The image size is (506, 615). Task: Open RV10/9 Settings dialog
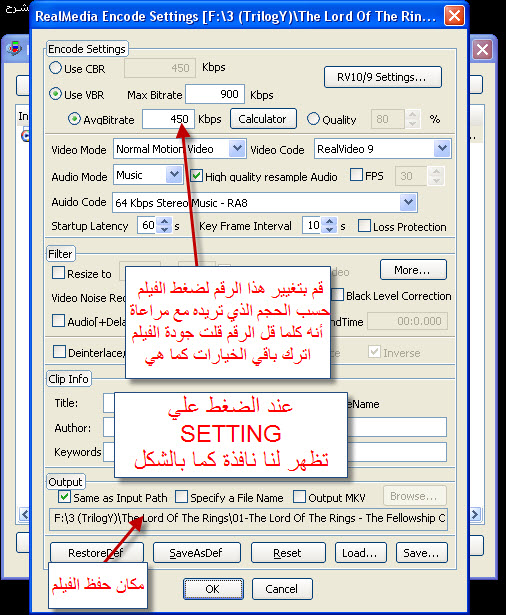pyautogui.click(x=383, y=77)
